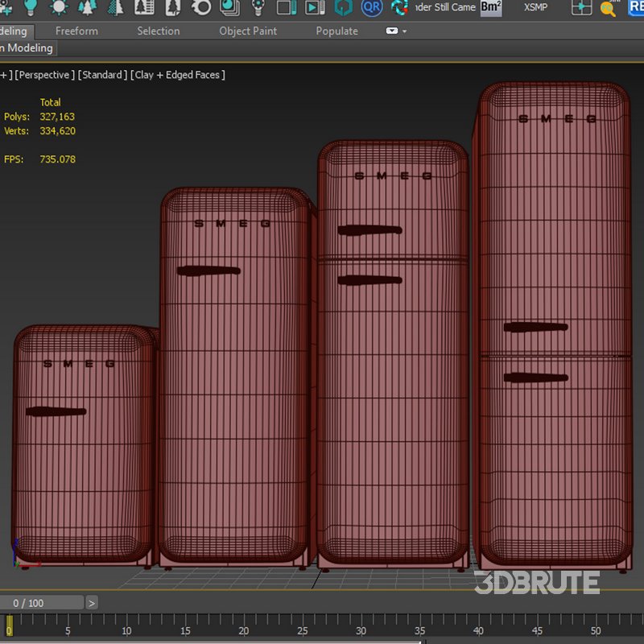
Task: Click the QR toolbar icon
Action: (371, 9)
